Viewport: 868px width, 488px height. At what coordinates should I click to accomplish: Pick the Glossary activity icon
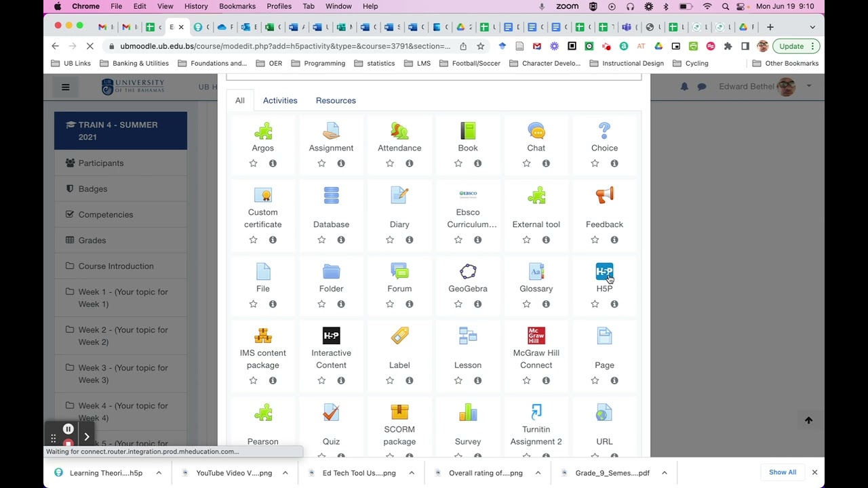[536, 272]
